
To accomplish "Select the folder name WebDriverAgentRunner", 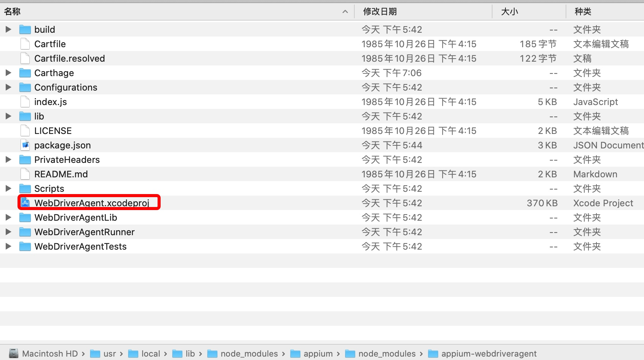I will pos(84,232).
